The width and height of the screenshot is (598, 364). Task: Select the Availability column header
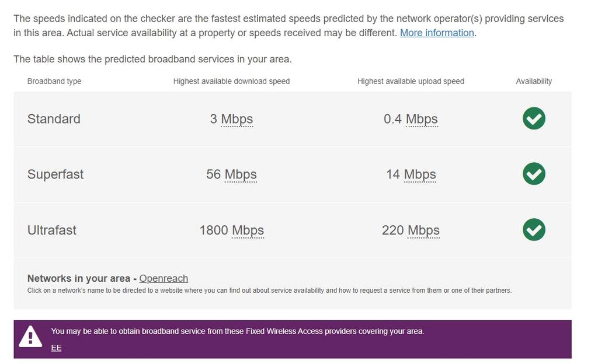coord(534,81)
